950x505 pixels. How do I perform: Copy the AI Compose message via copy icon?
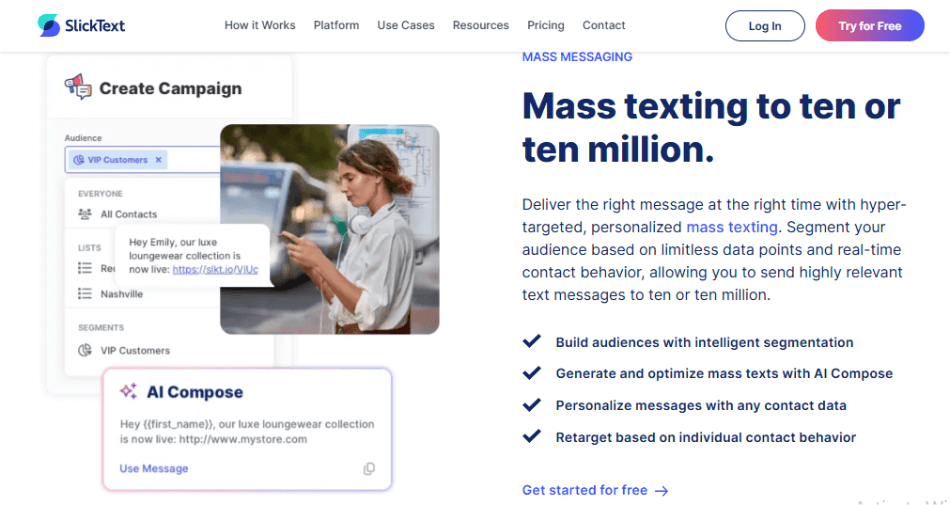tap(369, 469)
